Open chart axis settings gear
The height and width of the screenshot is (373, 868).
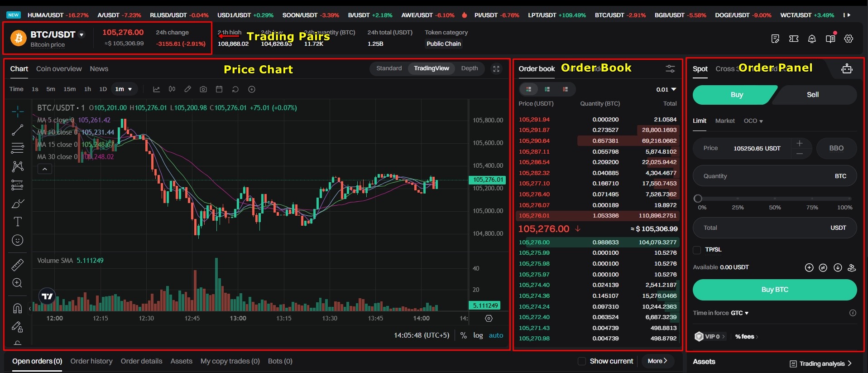[489, 318]
